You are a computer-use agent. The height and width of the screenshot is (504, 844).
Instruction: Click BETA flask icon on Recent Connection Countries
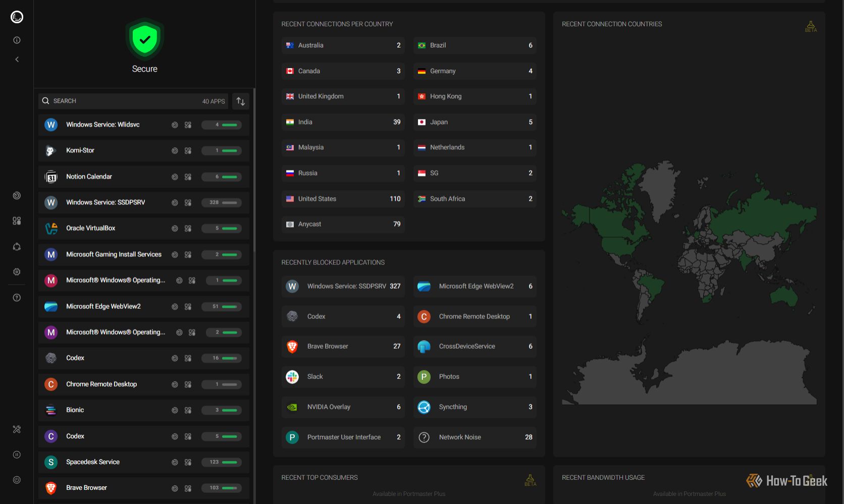[x=811, y=26]
